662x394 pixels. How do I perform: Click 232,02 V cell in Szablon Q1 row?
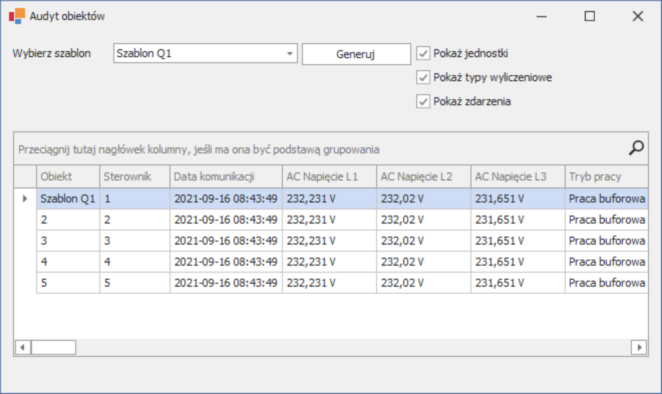tap(424, 198)
